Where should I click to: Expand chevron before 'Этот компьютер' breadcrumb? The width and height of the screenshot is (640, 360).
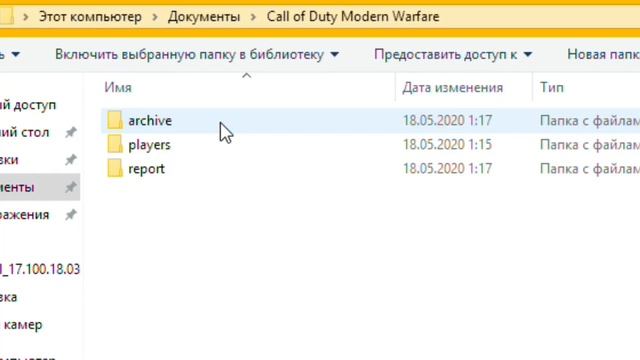coord(26,17)
